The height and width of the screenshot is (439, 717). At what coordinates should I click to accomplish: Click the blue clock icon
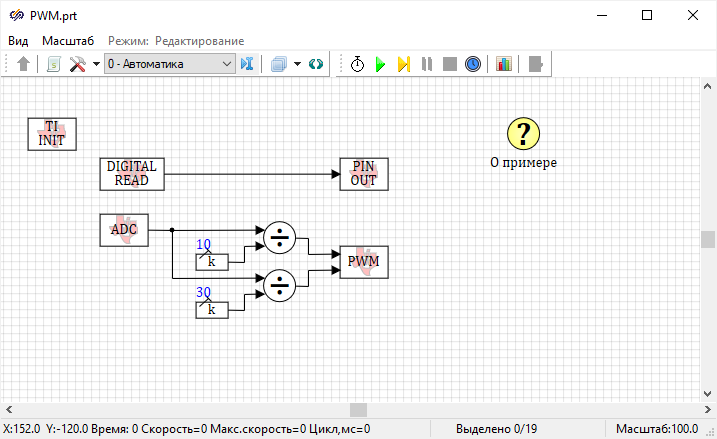[473, 64]
